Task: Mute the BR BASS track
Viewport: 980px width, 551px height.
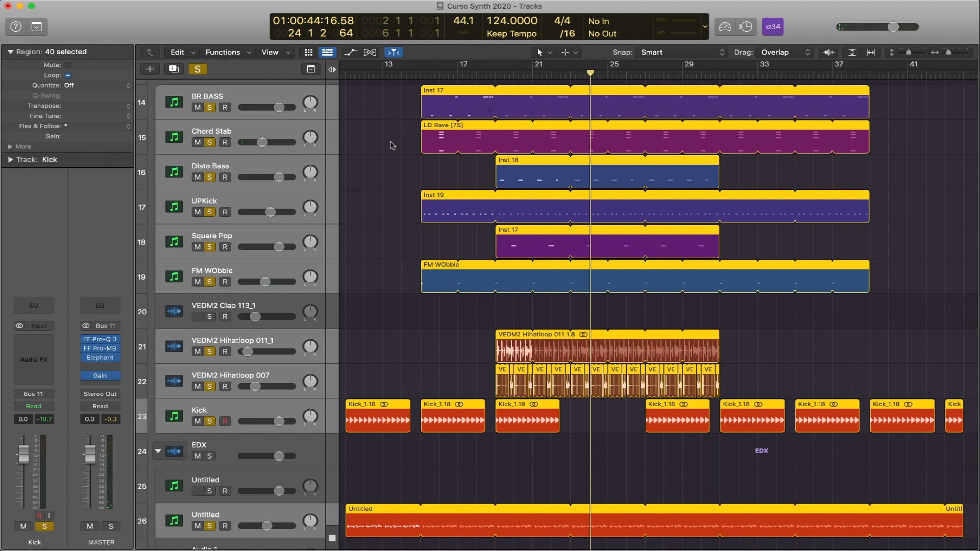Action: pos(198,108)
